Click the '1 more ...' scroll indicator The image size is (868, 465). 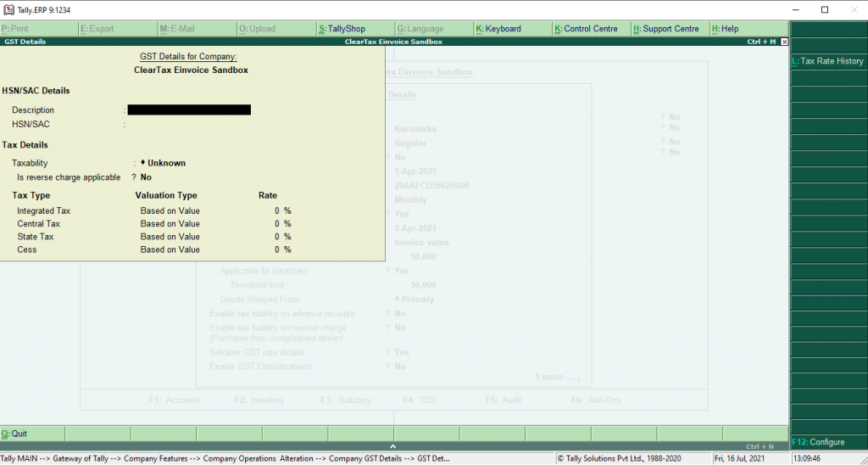[x=558, y=377]
